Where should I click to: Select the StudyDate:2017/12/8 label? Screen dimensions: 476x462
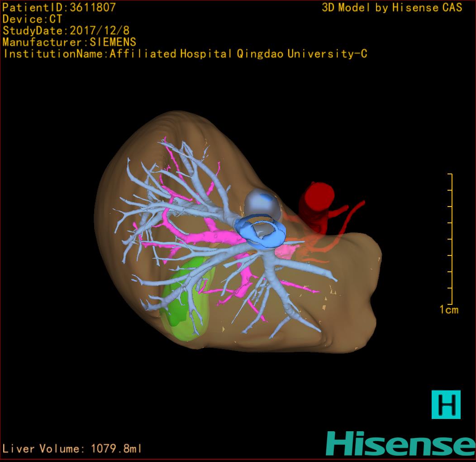(x=66, y=31)
